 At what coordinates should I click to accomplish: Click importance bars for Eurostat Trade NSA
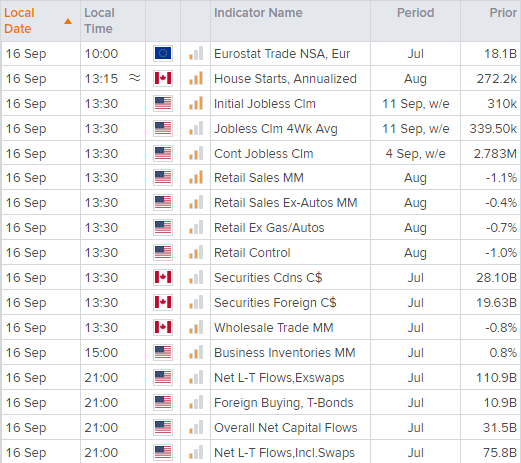[x=196, y=53]
